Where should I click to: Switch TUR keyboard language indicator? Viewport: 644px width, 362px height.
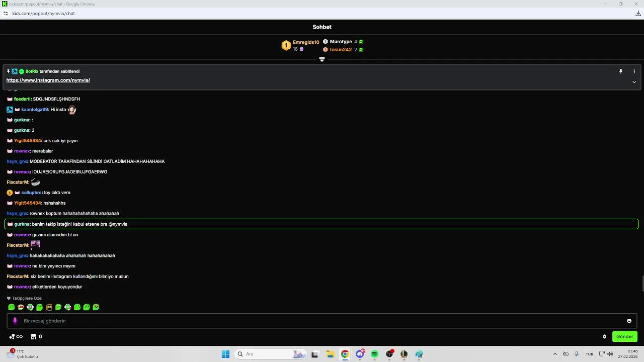coord(589,354)
